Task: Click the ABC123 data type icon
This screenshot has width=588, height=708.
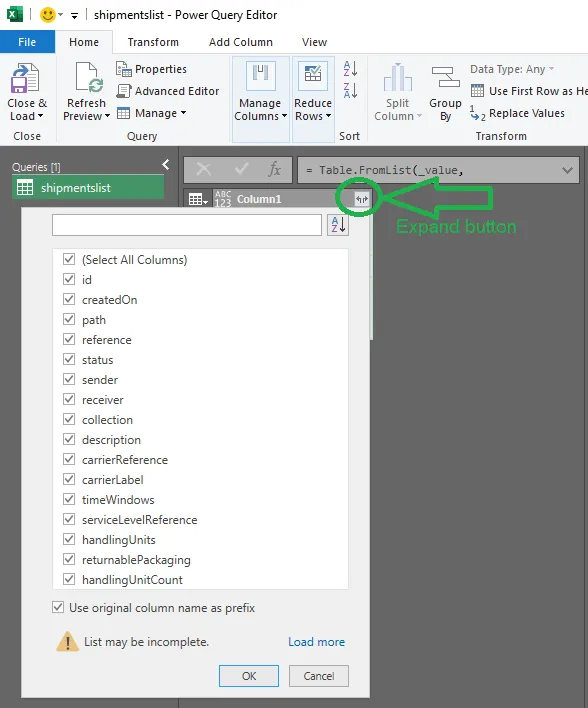Action: (223, 199)
